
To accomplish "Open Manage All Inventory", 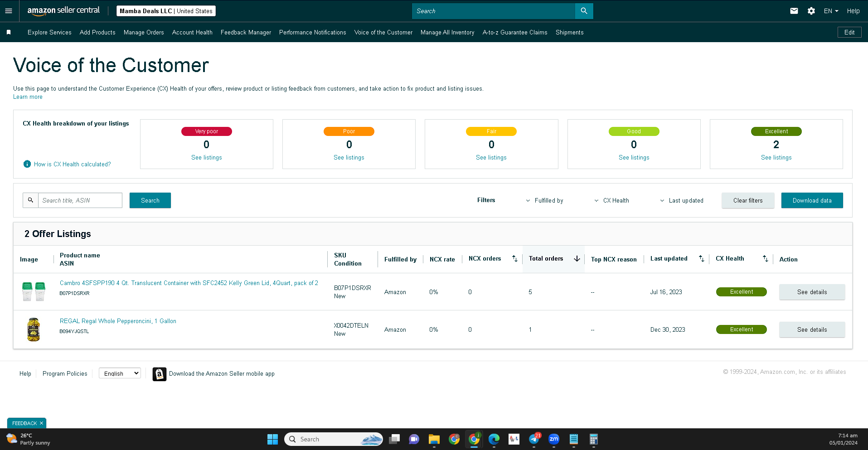I will (x=447, y=32).
